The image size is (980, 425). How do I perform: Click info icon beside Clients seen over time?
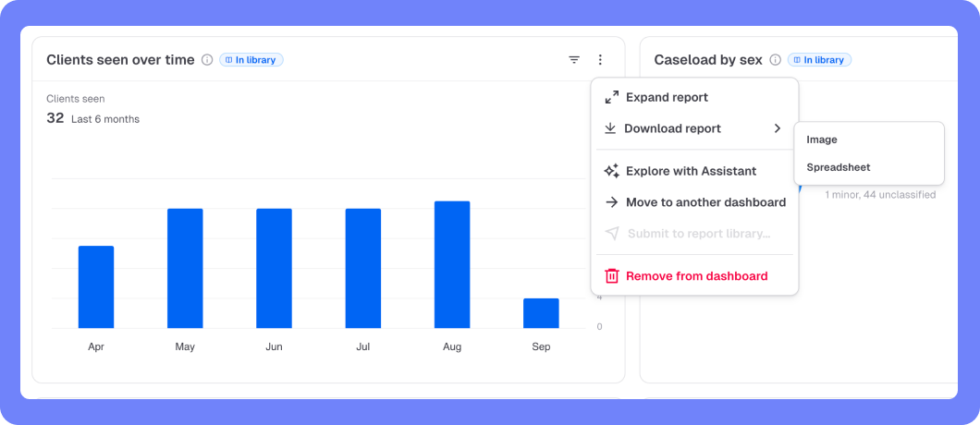pyautogui.click(x=207, y=60)
